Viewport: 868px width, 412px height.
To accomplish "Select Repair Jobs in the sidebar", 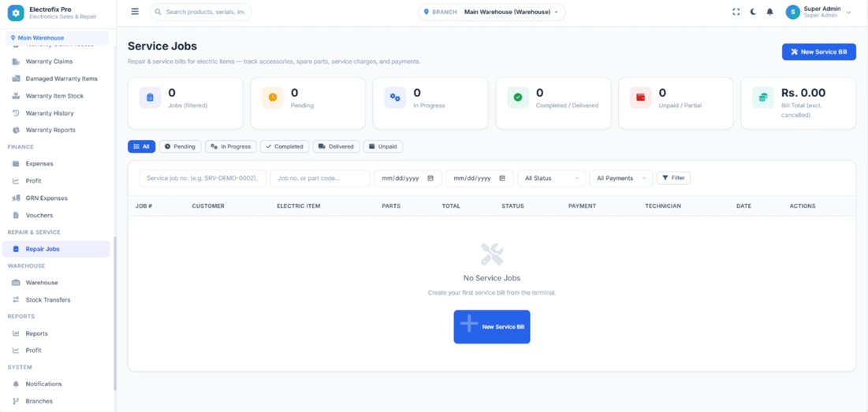I will coord(56,249).
